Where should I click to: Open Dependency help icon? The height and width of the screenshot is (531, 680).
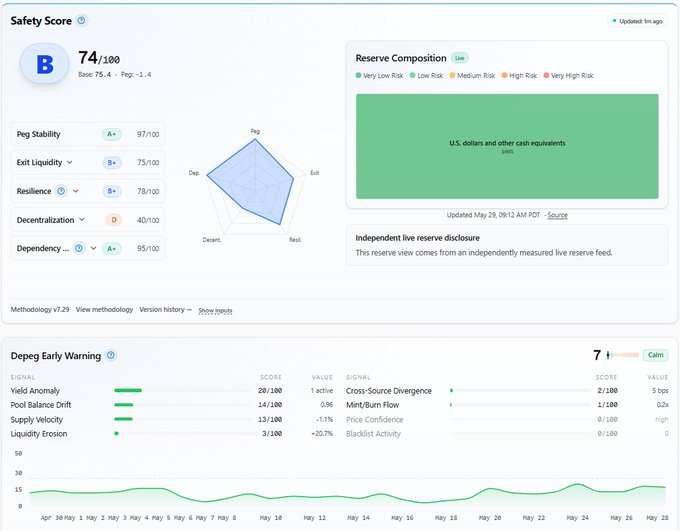point(79,248)
